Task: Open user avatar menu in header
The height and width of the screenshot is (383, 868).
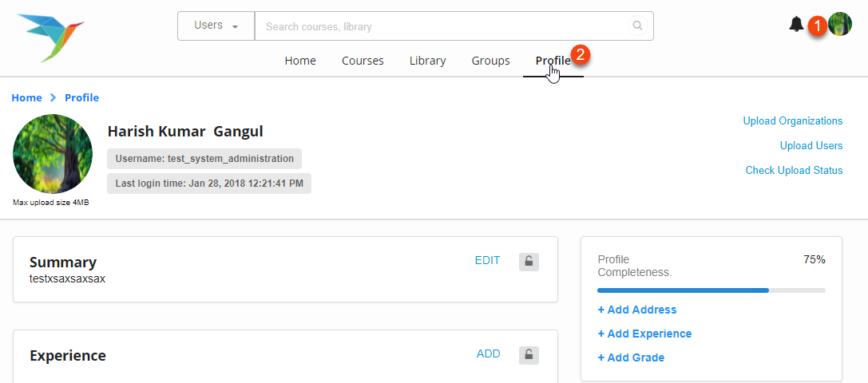Action: 840,25
